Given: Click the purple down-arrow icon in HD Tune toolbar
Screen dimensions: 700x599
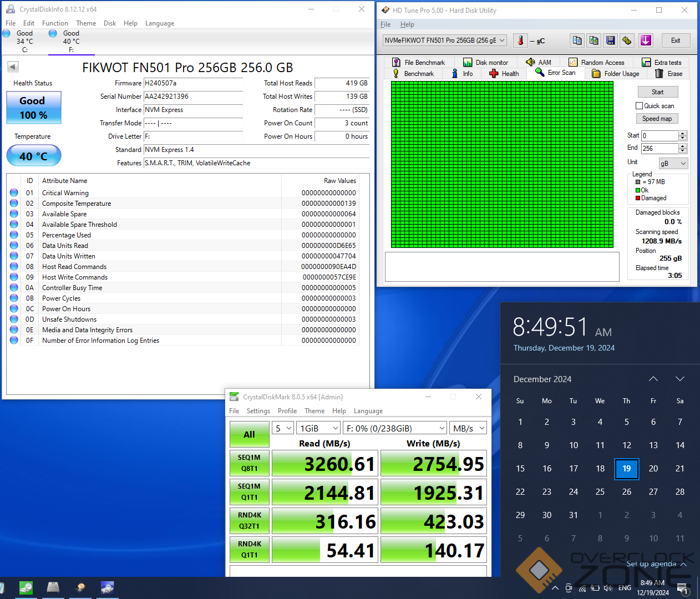Looking at the screenshot, I should click(646, 40).
